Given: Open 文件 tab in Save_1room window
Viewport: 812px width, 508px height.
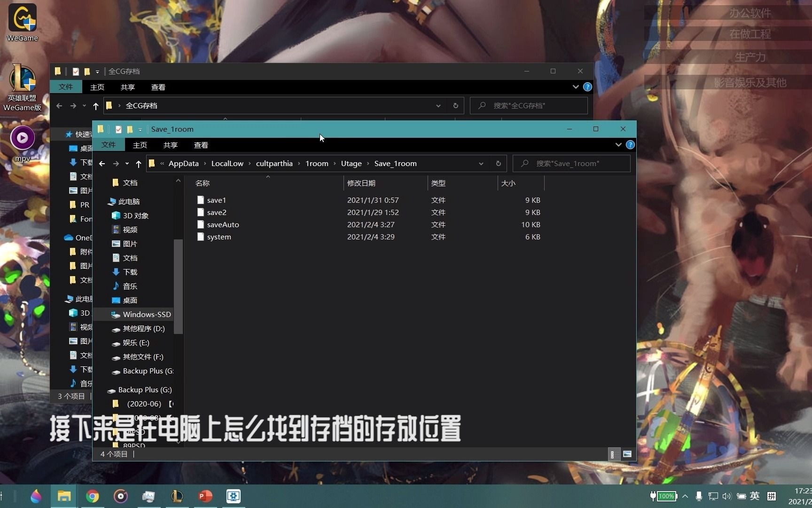Looking at the screenshot, I should pos(109,145).
